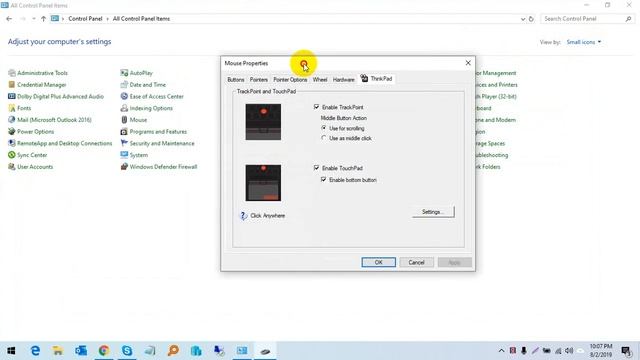This screenshot has height=360, width=640.
Task: Open Windows Defender Firewall icon
Action: pyautogui.click(x=124, y=167)
